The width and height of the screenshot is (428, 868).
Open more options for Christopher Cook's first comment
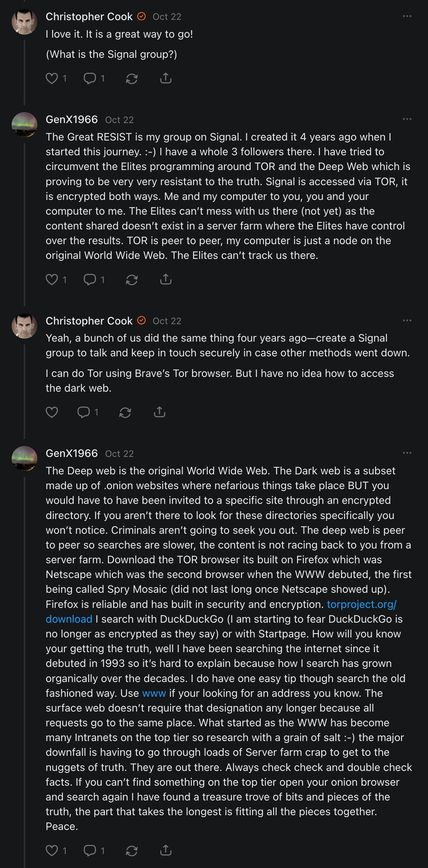point(407,16)
